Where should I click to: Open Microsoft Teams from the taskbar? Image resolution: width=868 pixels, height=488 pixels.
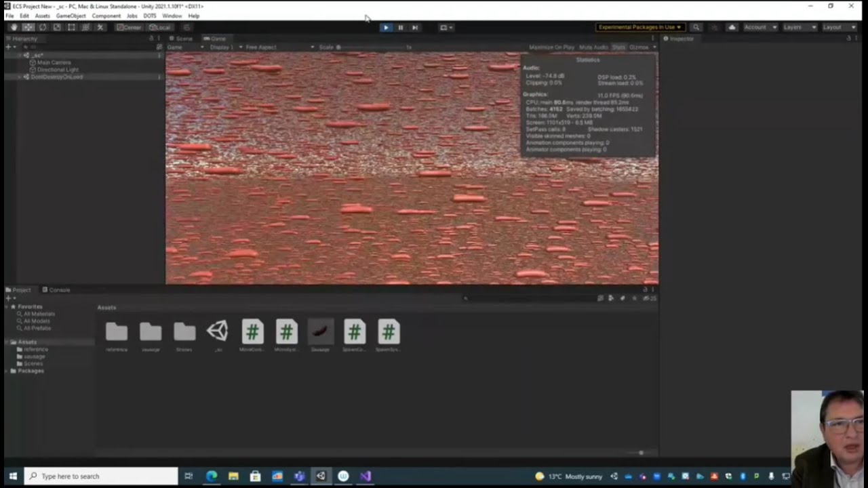pyautogui.click(x=299, y=476)
